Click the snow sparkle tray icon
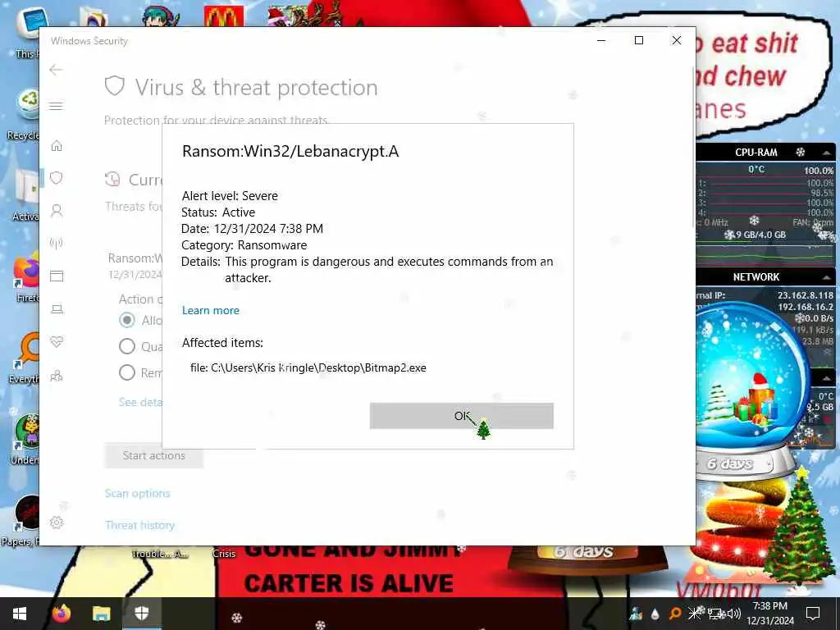840x630 pixels. 695,614
